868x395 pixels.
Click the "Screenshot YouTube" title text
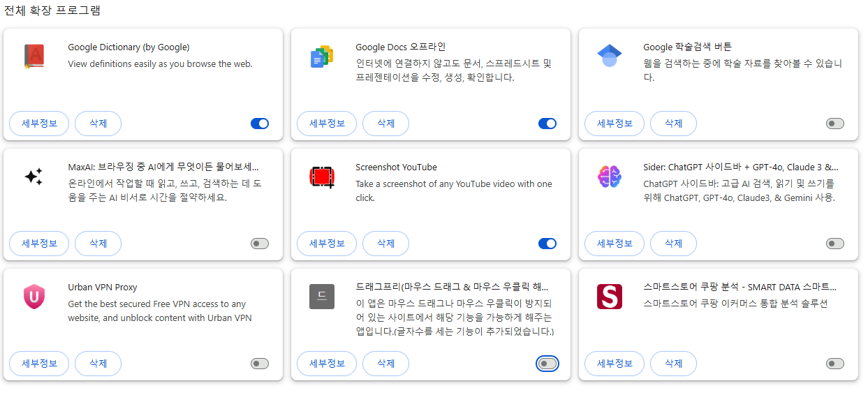pyautogui.click(x=396, y=167)
